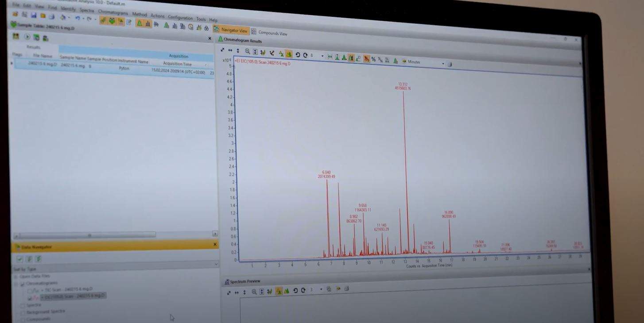Click the percent scale icon in chromatogram toolbar
This screenshot has width=644, height=323.
pyautogui.click(x=373, y=59)
